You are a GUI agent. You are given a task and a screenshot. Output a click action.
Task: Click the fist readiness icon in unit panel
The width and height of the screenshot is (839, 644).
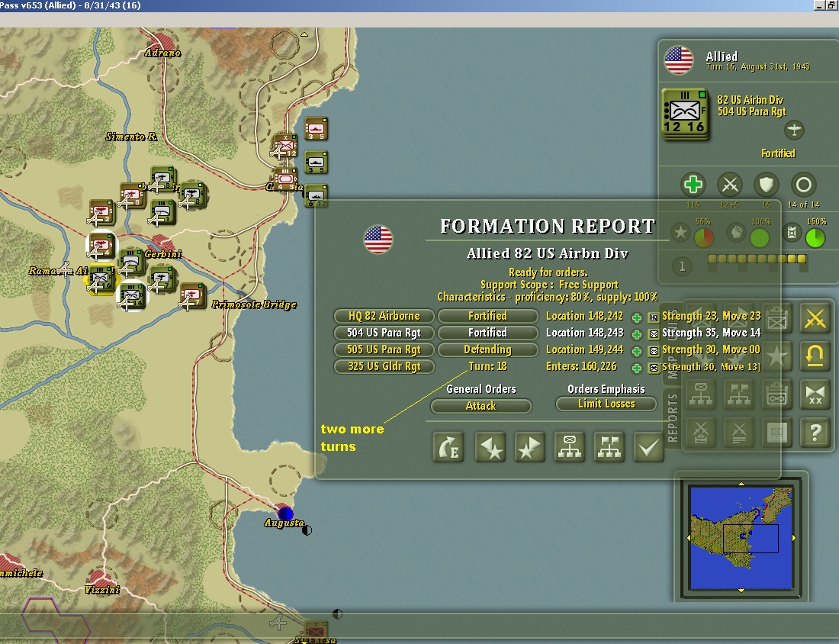[737, 232]
